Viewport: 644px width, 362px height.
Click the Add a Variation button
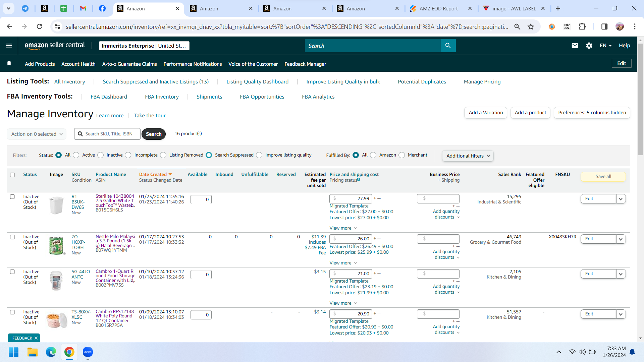tap(486, 113)
